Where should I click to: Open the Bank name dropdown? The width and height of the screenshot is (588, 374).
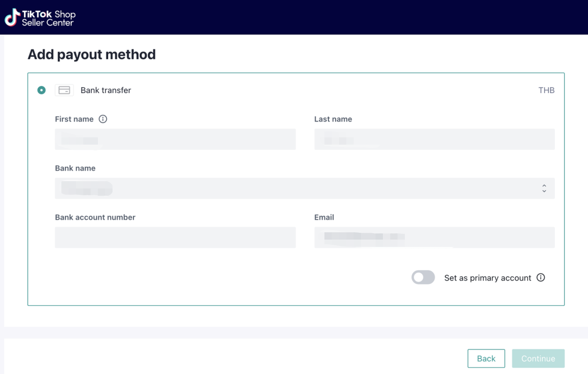point(304,188)
